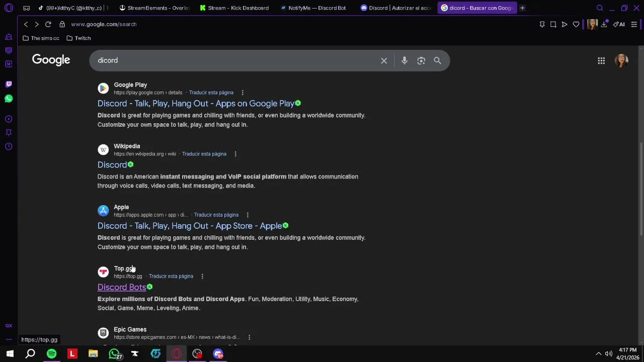The image size is (644, 362).
Task: Open WhatsApp in the Opera sidebar
Action: [9, 99]
